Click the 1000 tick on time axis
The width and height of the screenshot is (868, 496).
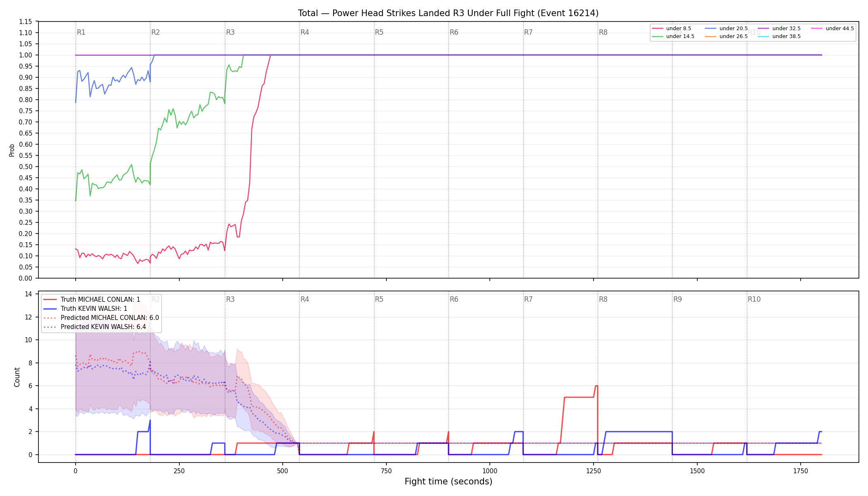pyautogui.click(x=490, y=471)
